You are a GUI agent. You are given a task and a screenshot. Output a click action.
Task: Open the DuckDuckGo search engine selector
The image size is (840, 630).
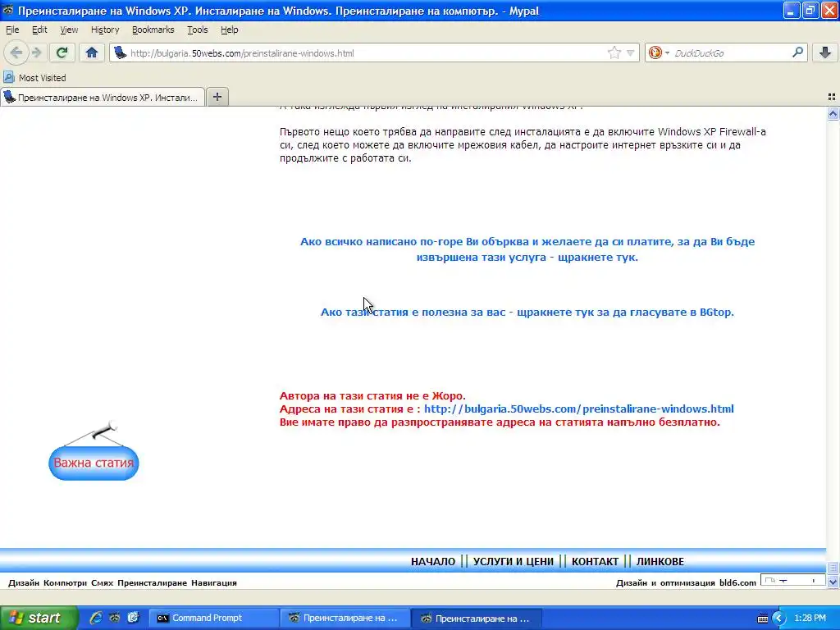coord(659,52)
